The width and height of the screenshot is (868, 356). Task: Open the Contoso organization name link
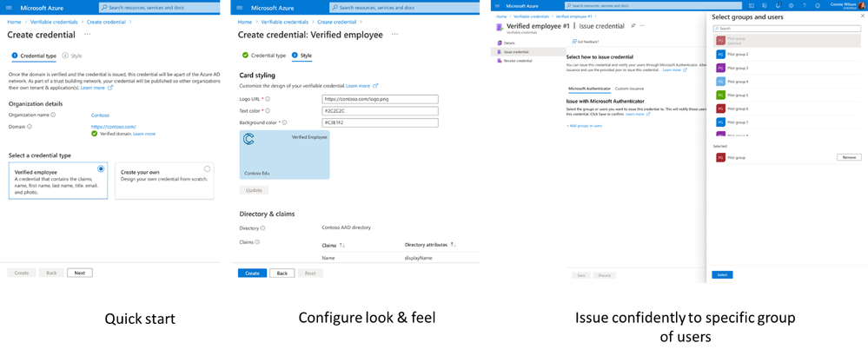click(x=100, y=115)
